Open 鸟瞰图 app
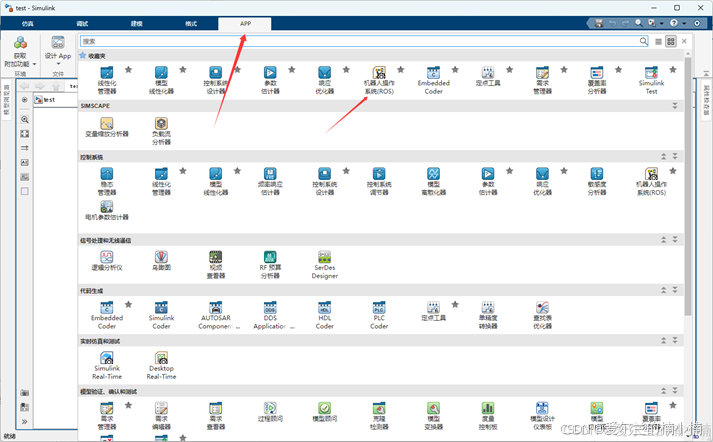 161,261
